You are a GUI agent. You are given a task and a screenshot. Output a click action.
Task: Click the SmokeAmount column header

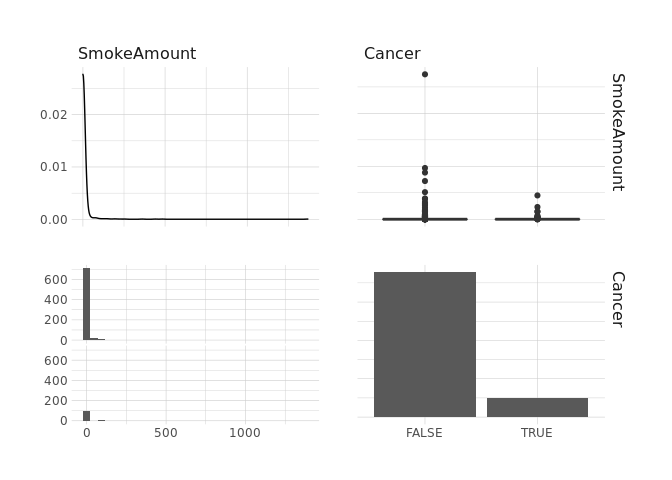coord(137,54)
